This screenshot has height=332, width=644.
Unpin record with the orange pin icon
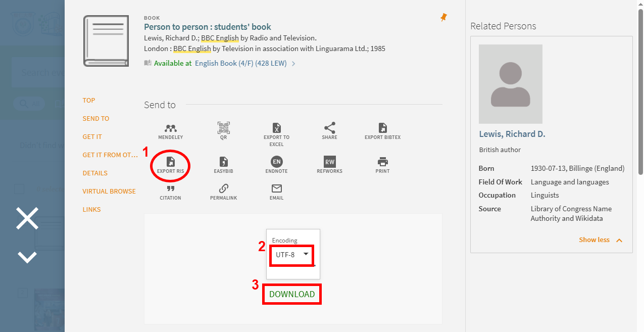pyautogui.click(x=443, y=18)
